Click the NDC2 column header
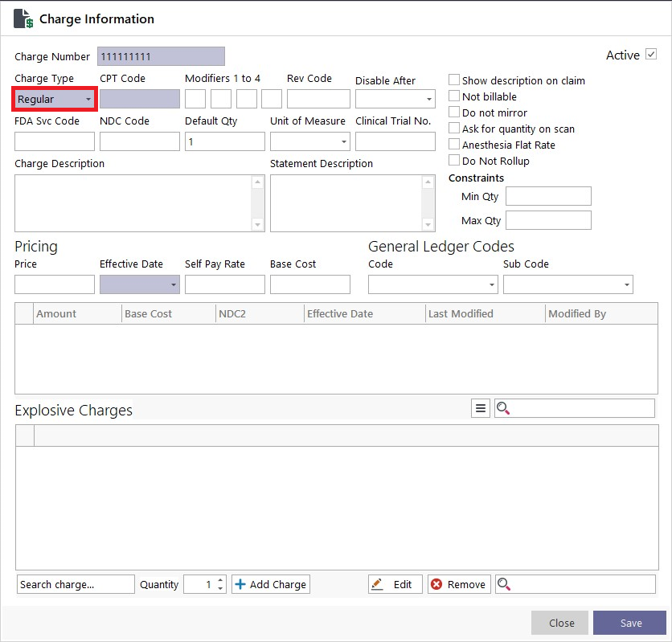672x642 pixels. (x=260, y=313)
